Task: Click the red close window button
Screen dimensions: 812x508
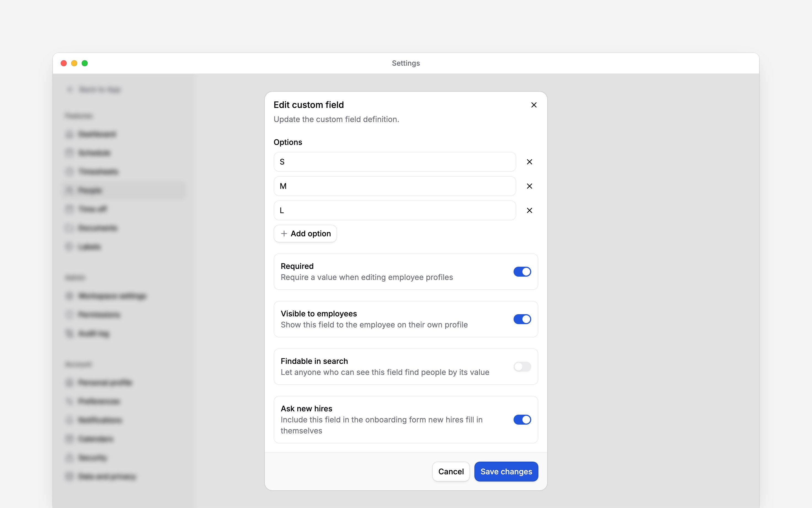Action: pos(64,63)
